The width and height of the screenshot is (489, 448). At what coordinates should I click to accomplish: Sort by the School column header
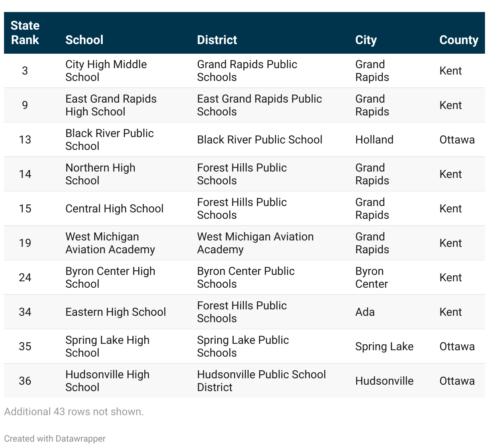click(x=84, y=40)
